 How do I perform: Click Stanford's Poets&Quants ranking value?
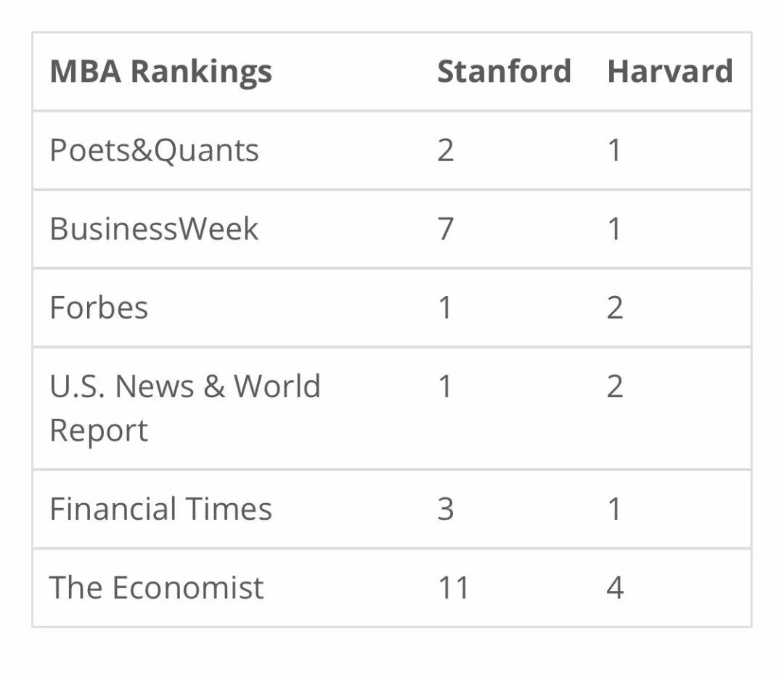click(446, 150)
